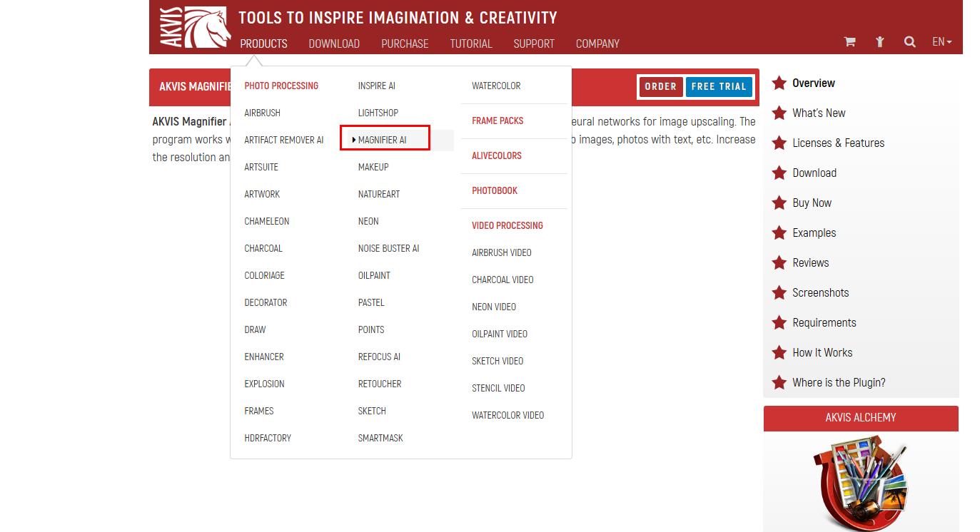
Task: Open Watercolor Video product
Action: point(507,415)
